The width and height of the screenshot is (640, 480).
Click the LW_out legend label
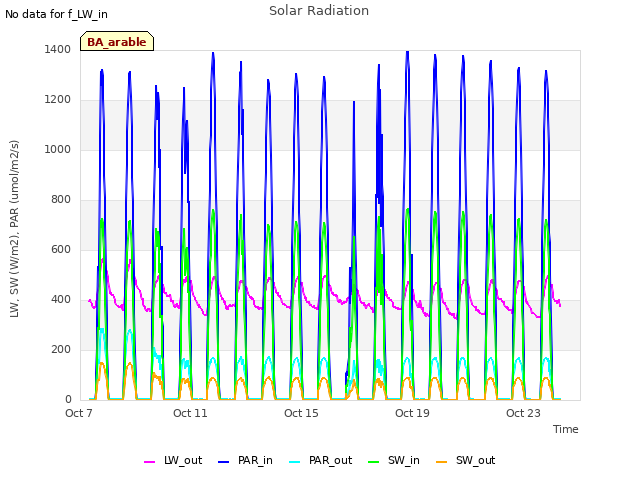point(183,460)
